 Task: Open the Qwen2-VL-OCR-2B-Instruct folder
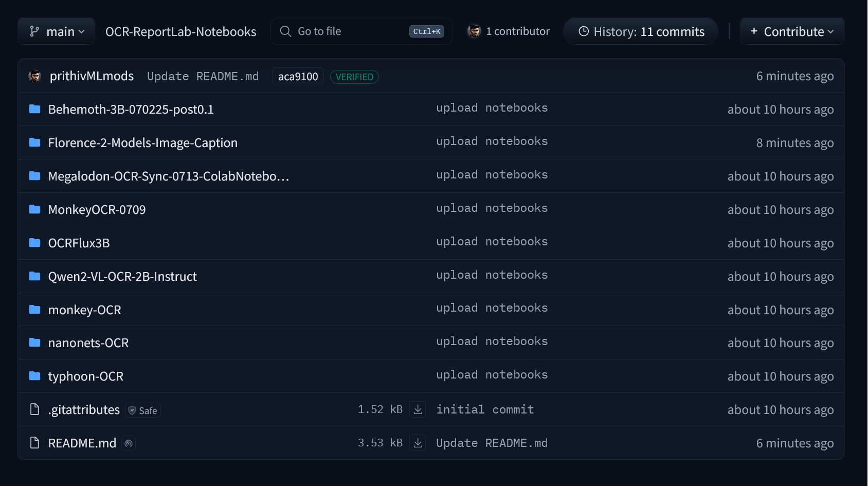click(122, 277)
